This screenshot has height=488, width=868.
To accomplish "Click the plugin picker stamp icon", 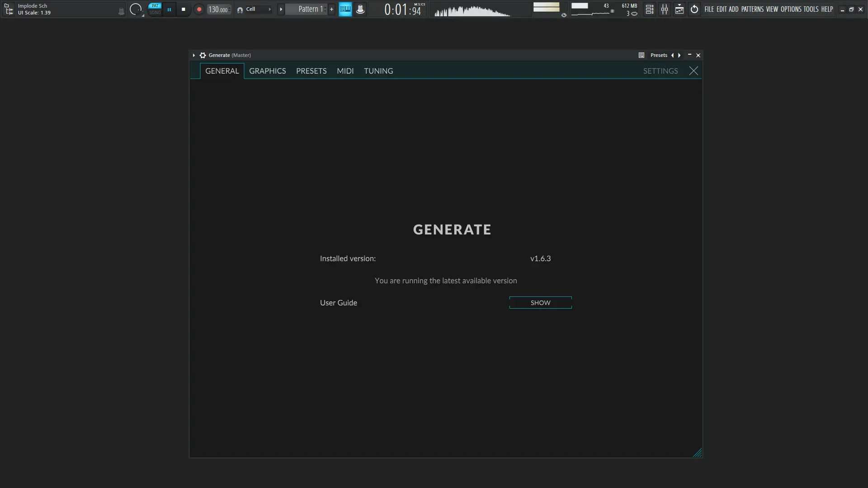I will pyautogui.click(x=360, y=9).
